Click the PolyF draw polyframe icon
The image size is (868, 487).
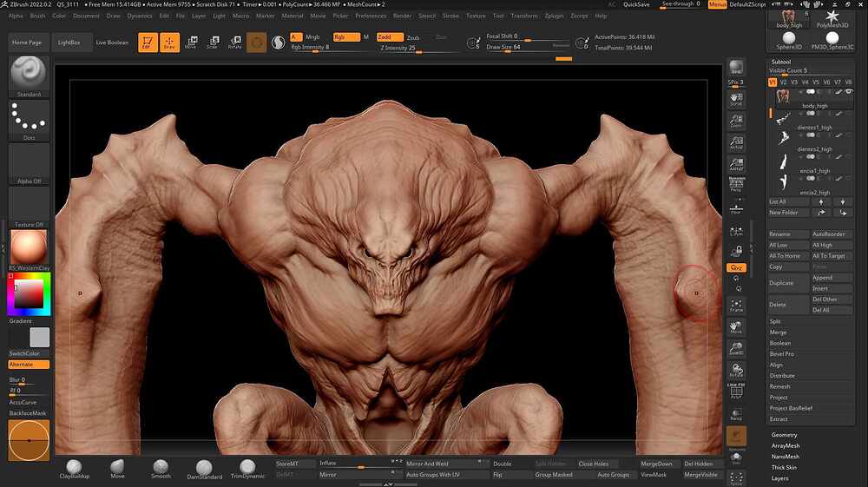(x=736, y=392)
